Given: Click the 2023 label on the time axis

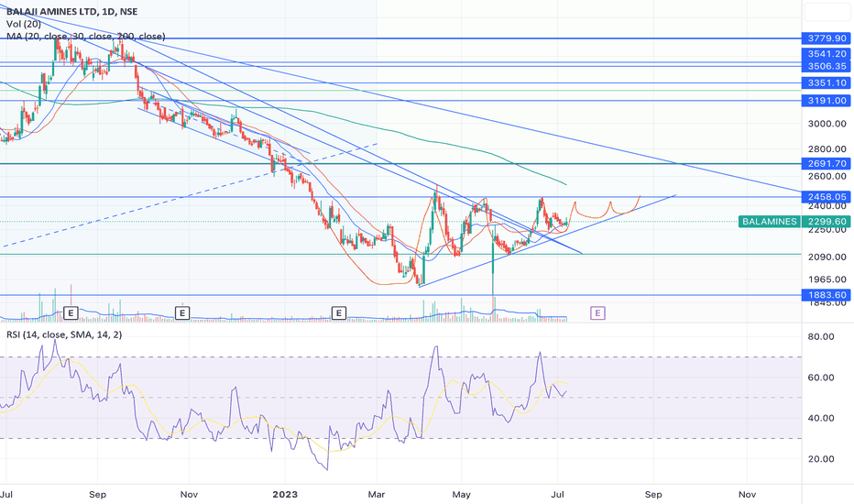Looking at the screenshot, I should 285,494.
